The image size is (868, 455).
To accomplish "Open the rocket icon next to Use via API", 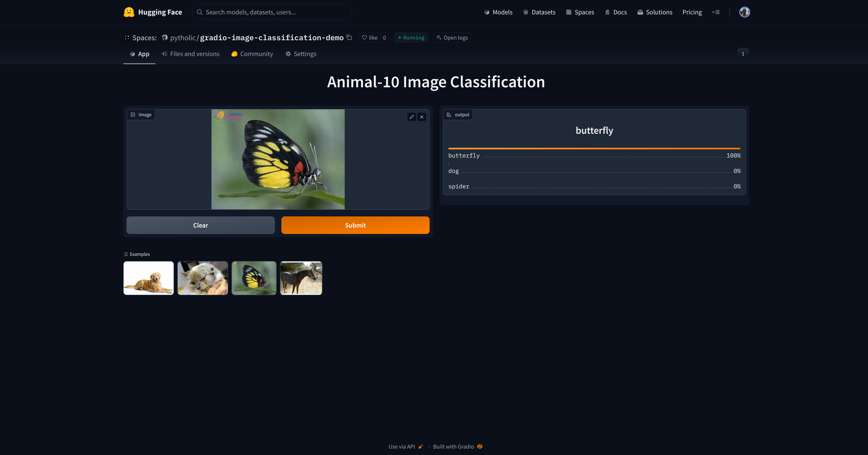I will pyautogui.click(x=420, y=446).
